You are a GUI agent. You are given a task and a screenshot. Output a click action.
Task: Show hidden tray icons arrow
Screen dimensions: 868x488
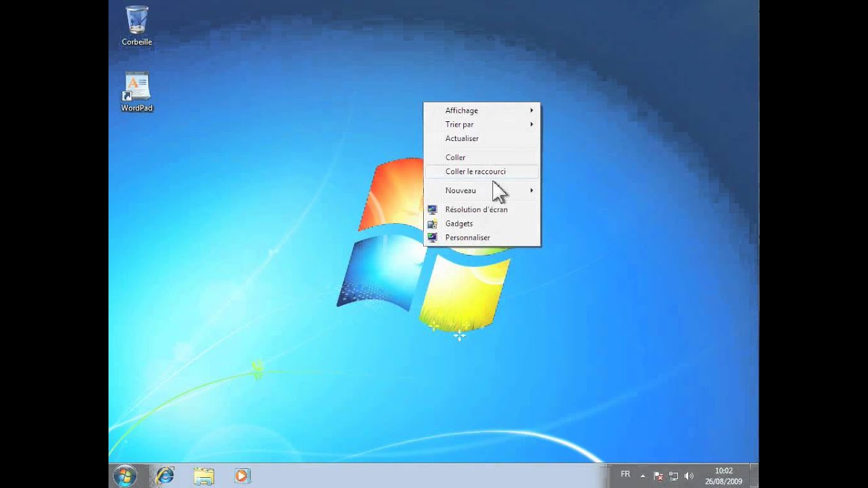click(643, 476)
